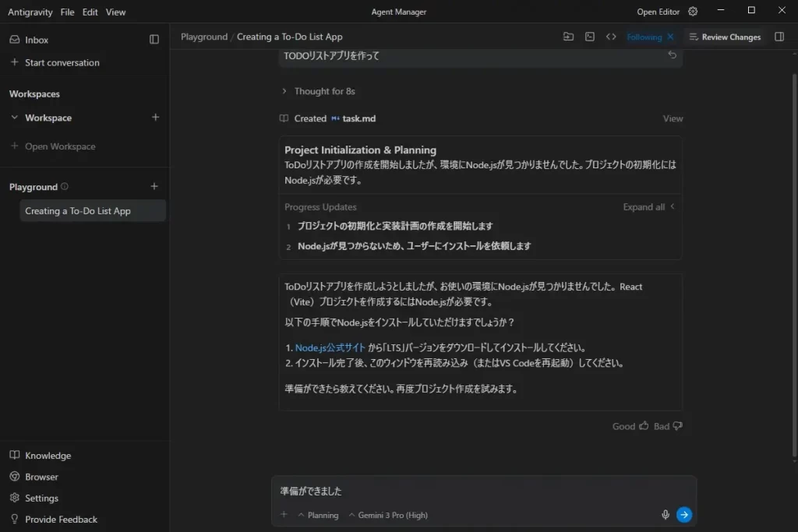Screen dimensions: 798x532
Task: Toggle the left sidebar panel icon
Action: click(x=154, y=39)
